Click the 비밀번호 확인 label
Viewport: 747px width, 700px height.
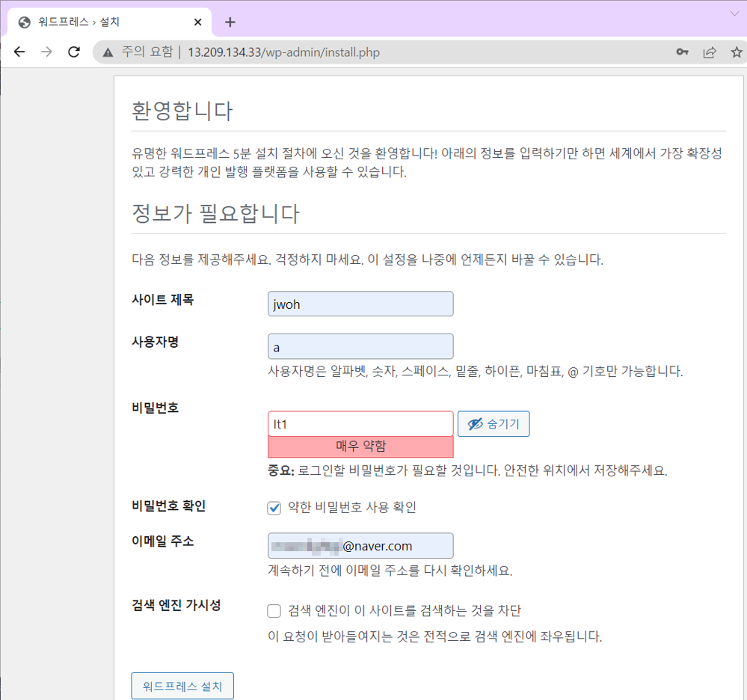pos(169,506)
